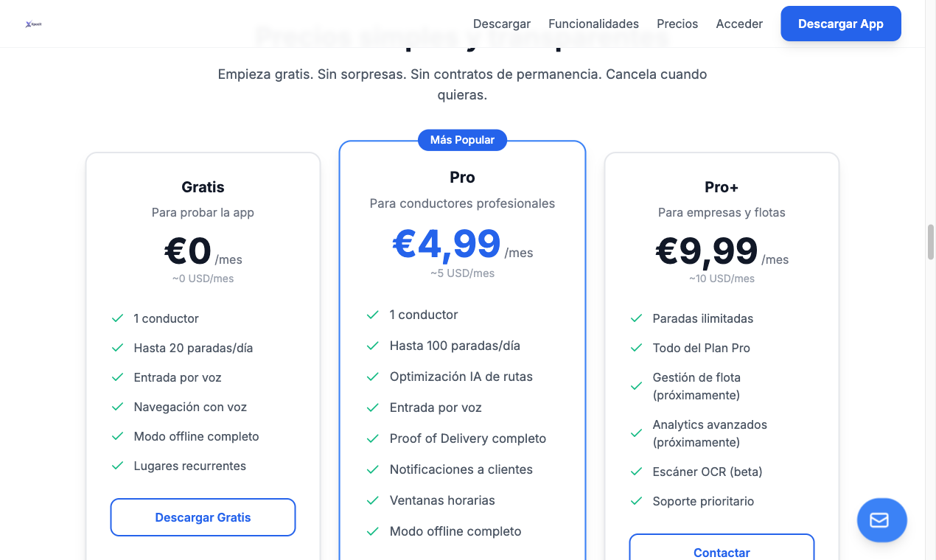Click the Descargar Gratis button

coord(203,517)
